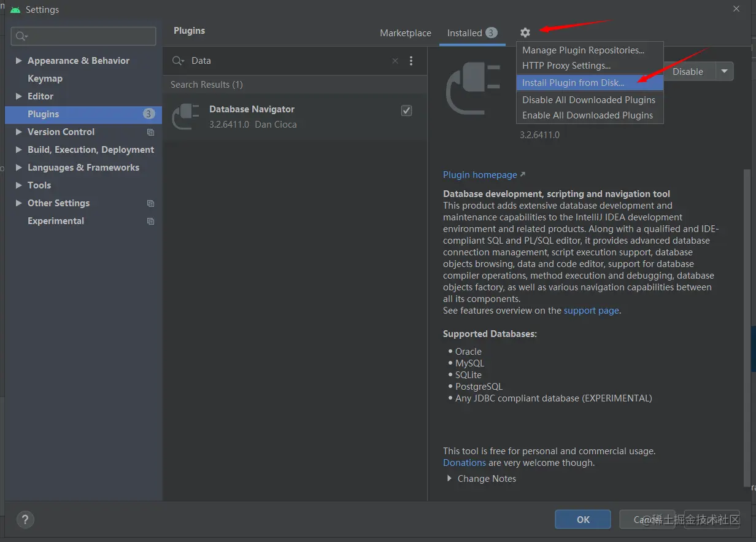Click the PostgreSQL list entry

click(479, 387)
